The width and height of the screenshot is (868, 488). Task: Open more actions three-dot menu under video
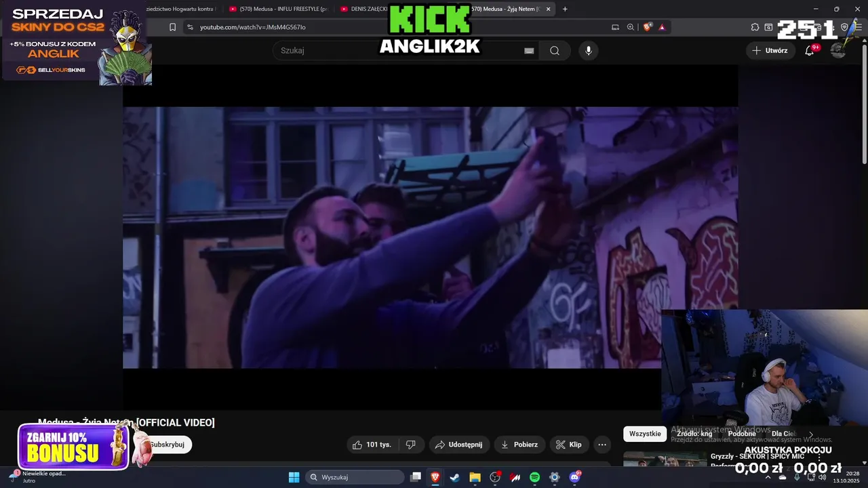click(x=601, y=445)
